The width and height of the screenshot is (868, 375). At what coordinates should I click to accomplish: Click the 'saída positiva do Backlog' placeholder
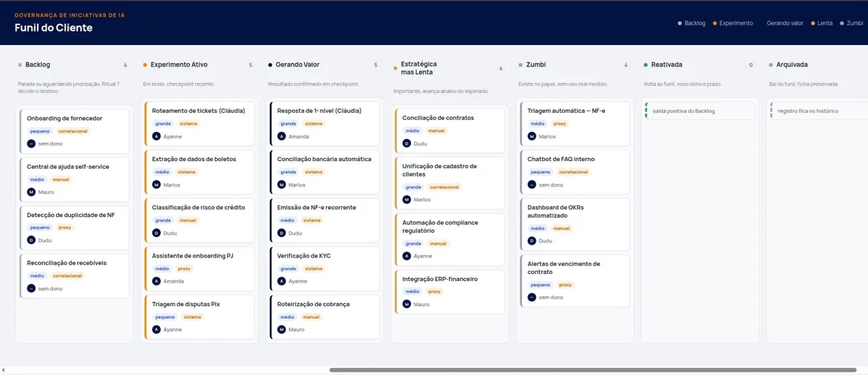click(x=700, y=111)
